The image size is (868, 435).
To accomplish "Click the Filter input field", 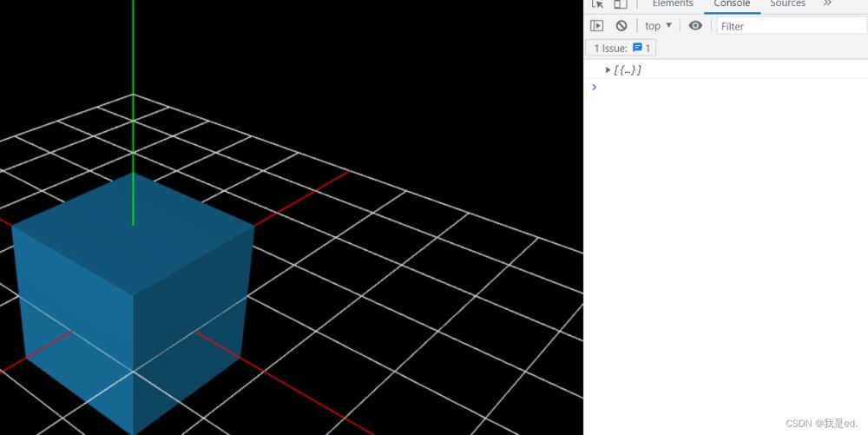I will [790, 26].
